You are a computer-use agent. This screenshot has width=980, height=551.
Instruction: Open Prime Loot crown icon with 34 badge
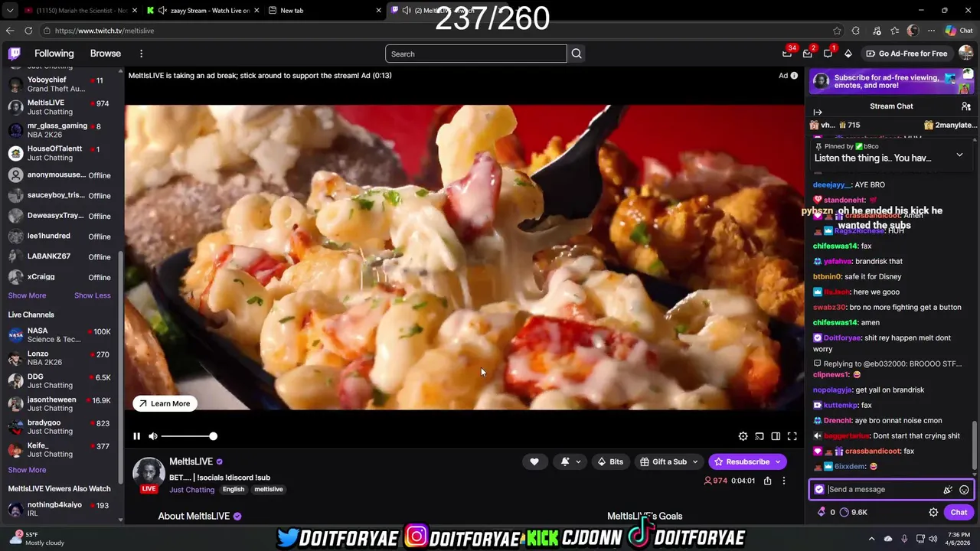tap(787, 54)
